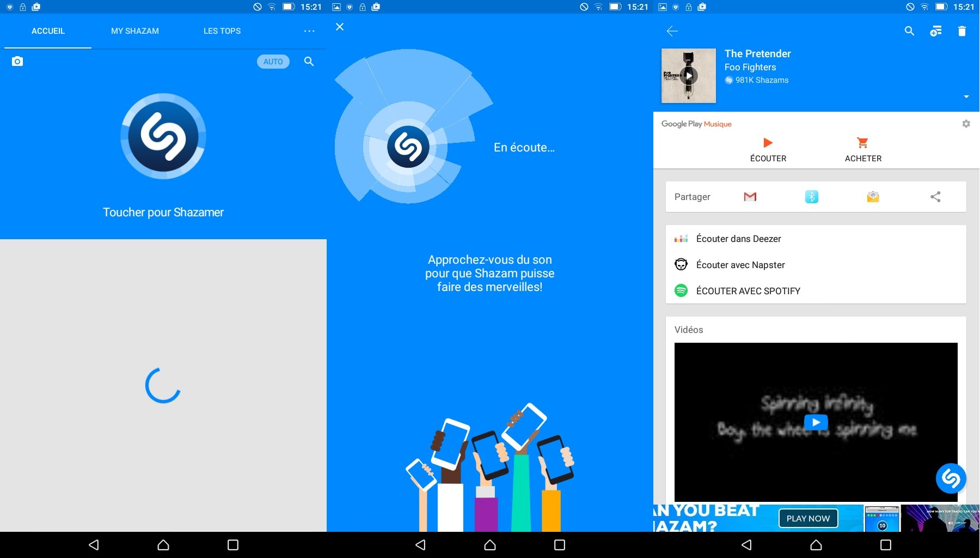Play preview on The Pretender album art
This screenshot has width=980, height=558.
(x=689, y=76)
